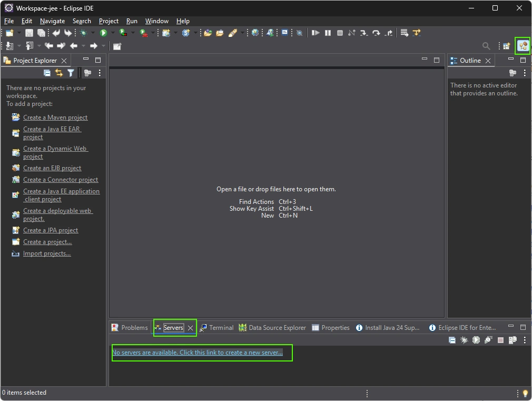This screenshot has width=532, height=401.
Task: Open the Web Browser globe icon
Action: tap(255, 33)
